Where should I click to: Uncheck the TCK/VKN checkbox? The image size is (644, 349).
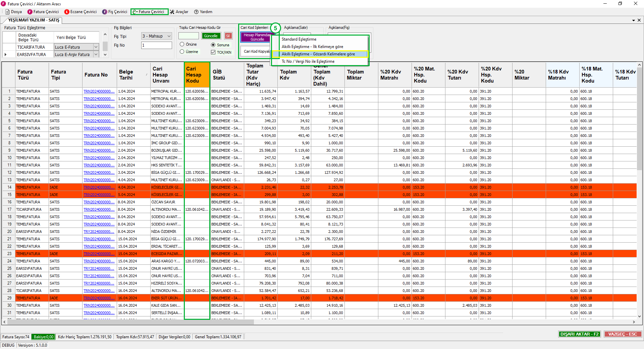(x=213, y=52)
